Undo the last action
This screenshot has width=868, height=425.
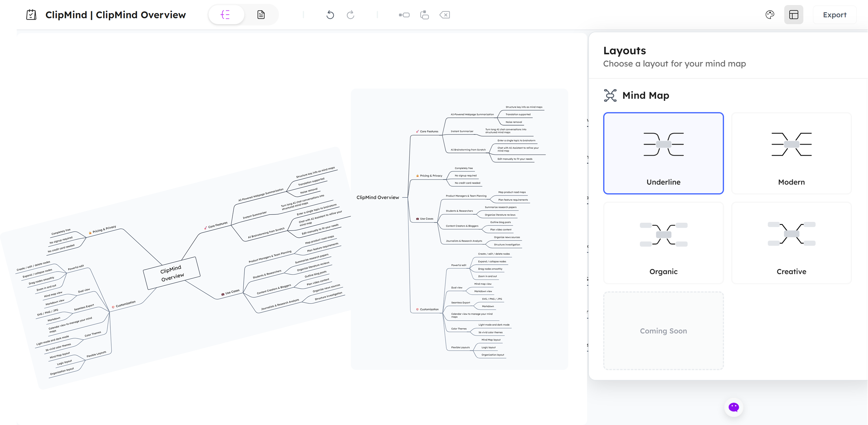coord(330,15)
